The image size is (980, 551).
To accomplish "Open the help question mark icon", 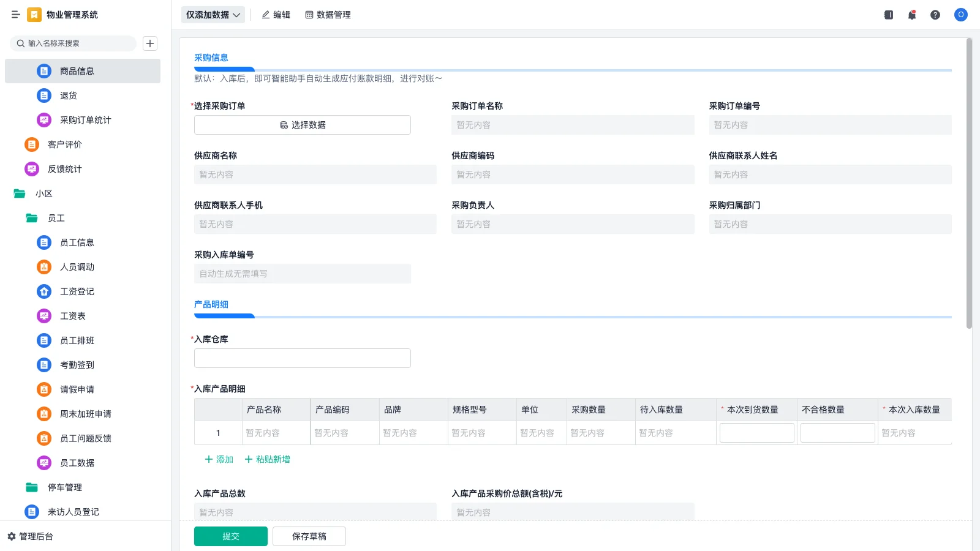I will (x=936, y=15).
